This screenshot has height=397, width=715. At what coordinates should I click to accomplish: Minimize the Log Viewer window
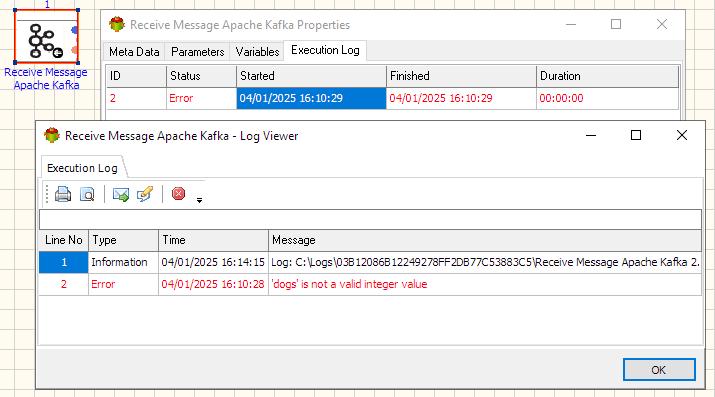pos(591,135)
